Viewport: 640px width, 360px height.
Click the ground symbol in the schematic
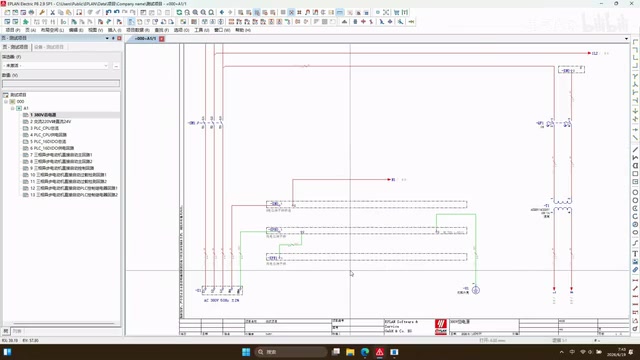tap(476, 290)
